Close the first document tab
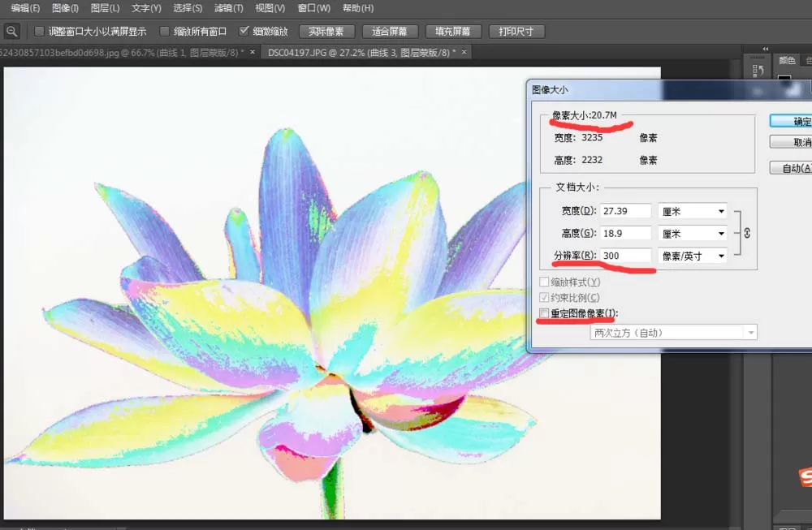Image resolution: width=812 pixels, height=530 pixels. click(253, 52)
